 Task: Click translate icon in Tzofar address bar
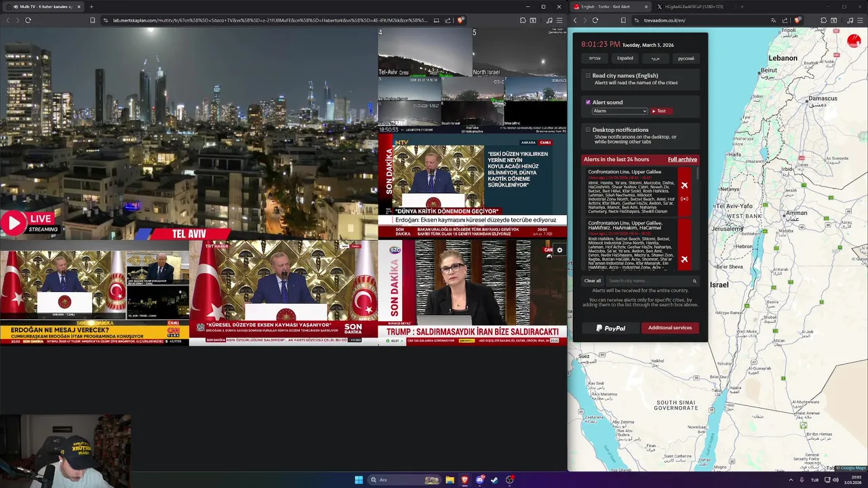coord(773,20)
